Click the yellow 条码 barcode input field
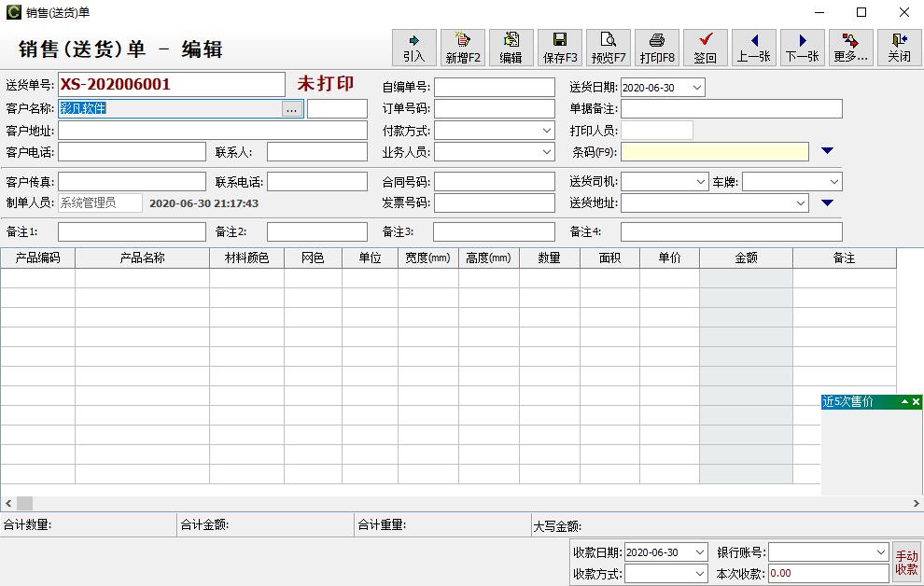 click(x=714, y=152)
